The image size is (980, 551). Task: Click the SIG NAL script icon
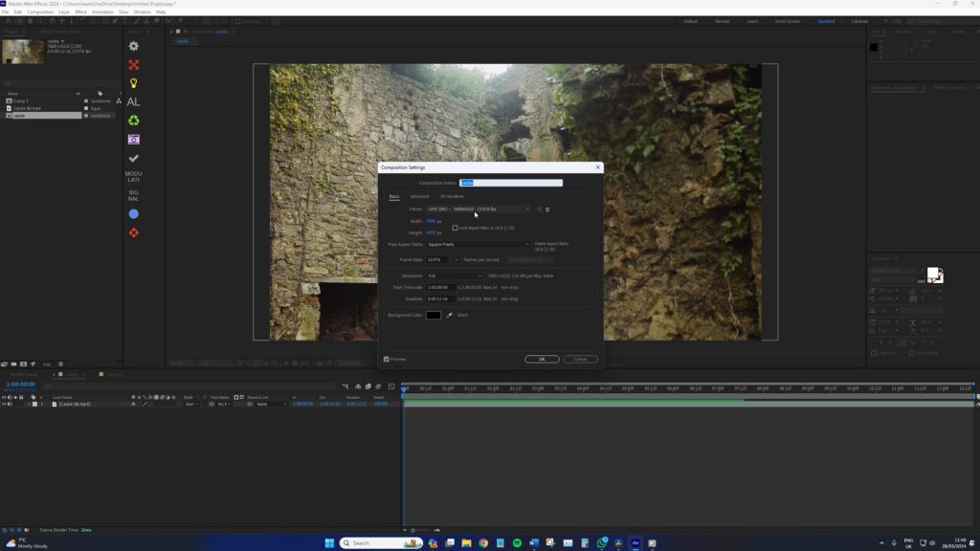click(133, 195)
